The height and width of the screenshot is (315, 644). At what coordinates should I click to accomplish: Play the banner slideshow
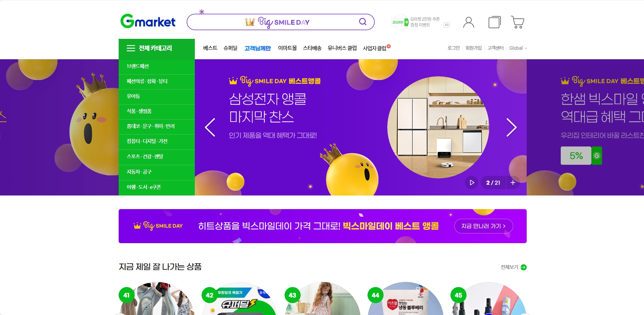coord(472,183)
